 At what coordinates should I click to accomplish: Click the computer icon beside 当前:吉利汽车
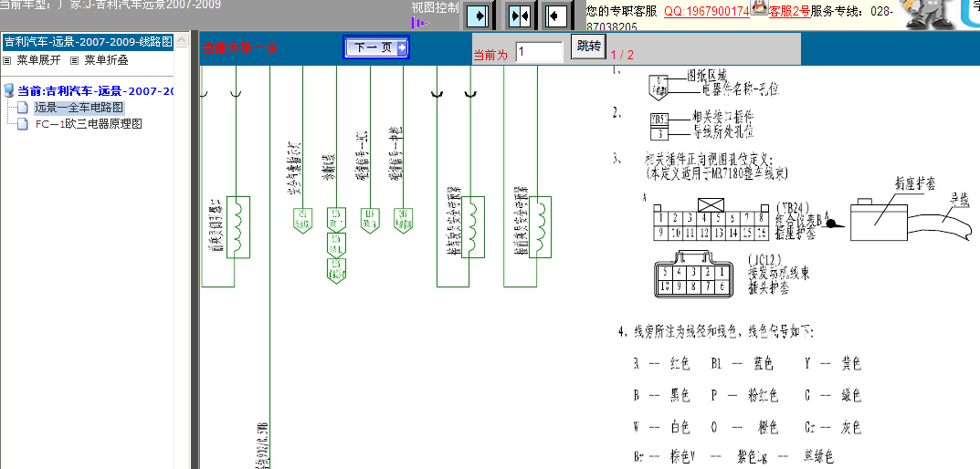(9, 90)
